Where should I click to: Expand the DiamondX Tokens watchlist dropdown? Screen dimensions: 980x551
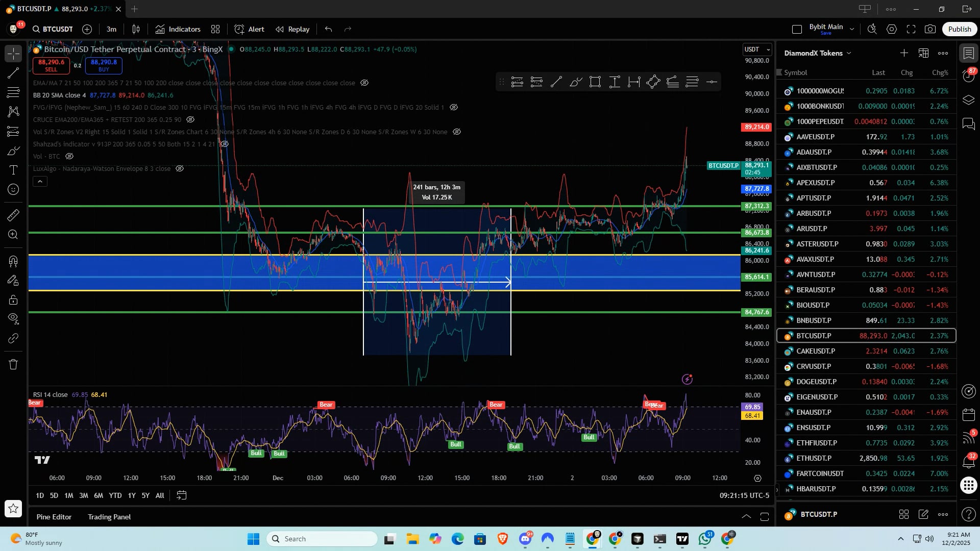pyautogui.click(x=818, y=53)
